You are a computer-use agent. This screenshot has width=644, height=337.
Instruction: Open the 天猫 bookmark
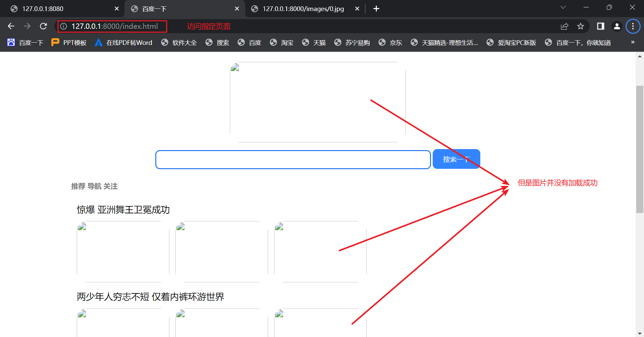pyautogui.click(x=314, y=43)
